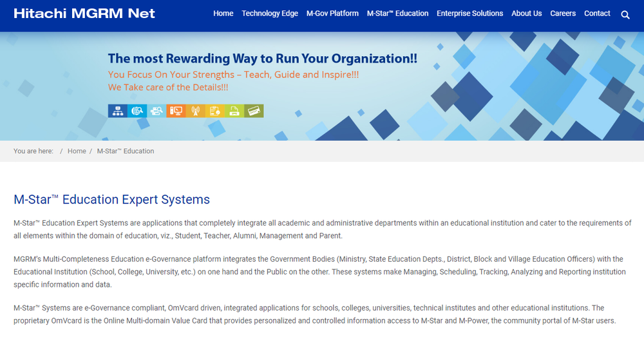Open the Enterprise Solutions menu
This screenshot has height=337, width=644.
click(x=470, y=14)
